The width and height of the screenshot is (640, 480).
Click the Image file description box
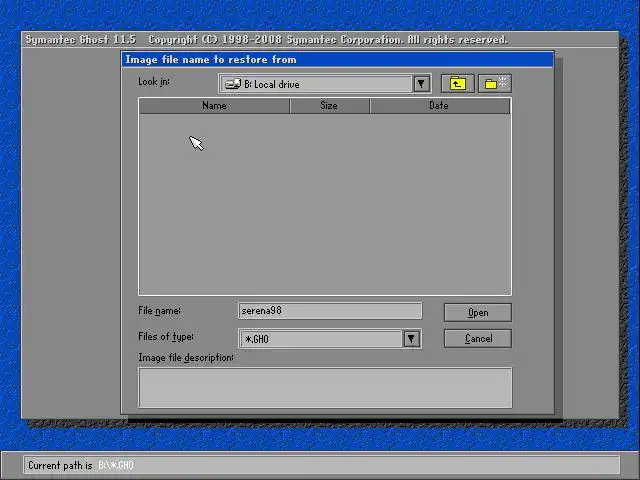(x=325, y=388)
